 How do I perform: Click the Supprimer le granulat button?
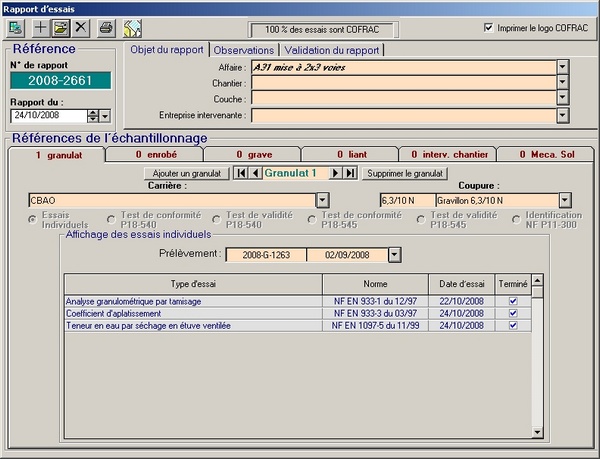click(x=404, y=173)
